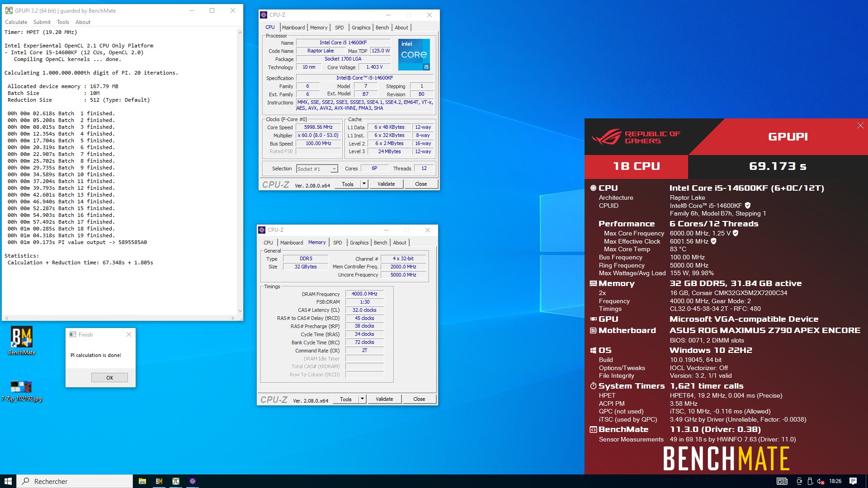Close the Finish dialog with X
This screenshot has width=868, height=488.
[x=129, y=334]
